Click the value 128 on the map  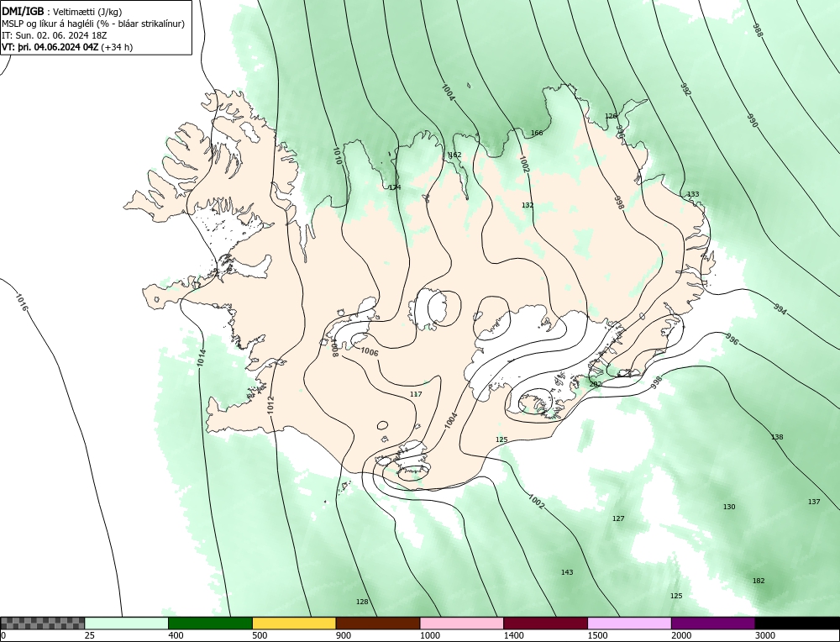coord(362,602)
